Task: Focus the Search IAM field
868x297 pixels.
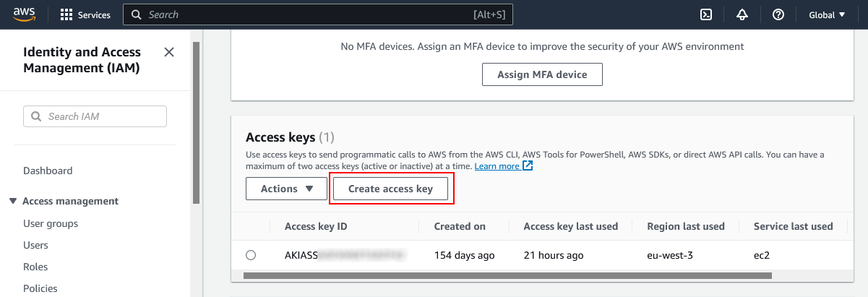Action: [95, 116]
